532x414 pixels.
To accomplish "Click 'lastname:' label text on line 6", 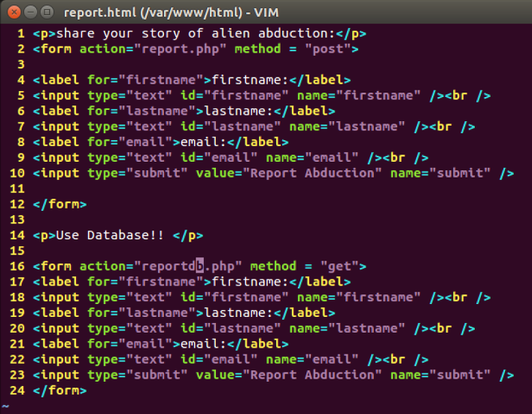I will coord(239,111).
